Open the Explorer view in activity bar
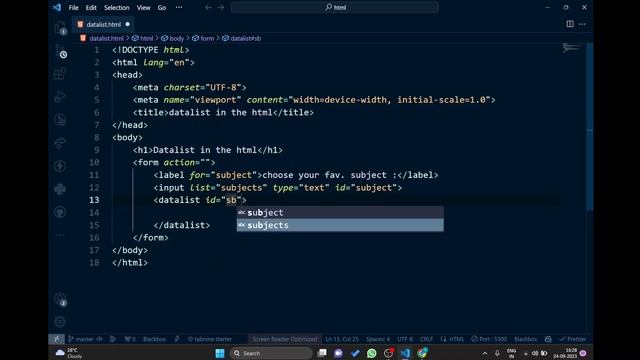Image resolution: width=640 pixels, height=360 pixels. coord(60,28)
